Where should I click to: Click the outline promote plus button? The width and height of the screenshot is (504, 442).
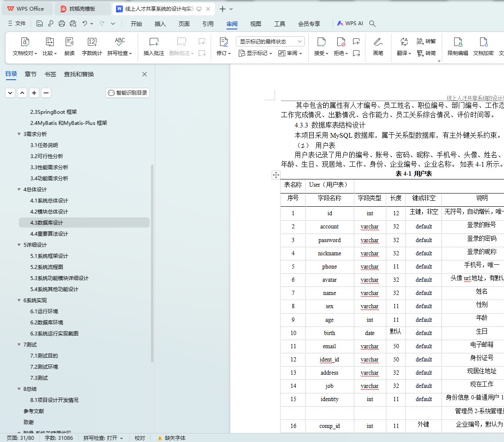[x=34, y=93]
